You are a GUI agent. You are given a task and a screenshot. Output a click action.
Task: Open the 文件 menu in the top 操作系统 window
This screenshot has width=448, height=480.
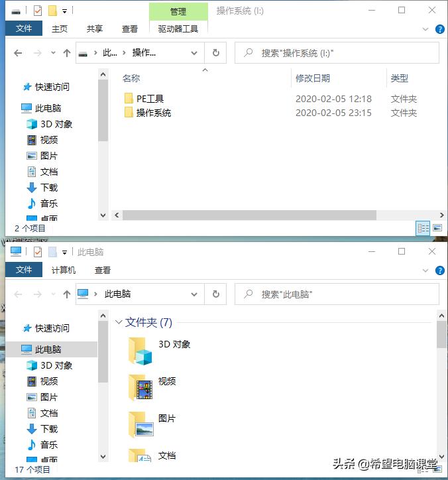pyautogui.click(x=24, y=29)
